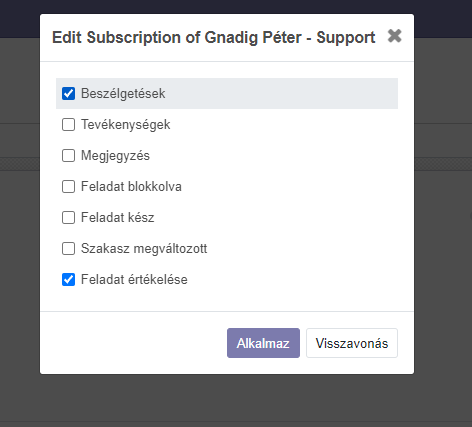This screenshot has height=427, width=472.
Task: Click the Feladat kész label text
Action: [x=118, y=218]
